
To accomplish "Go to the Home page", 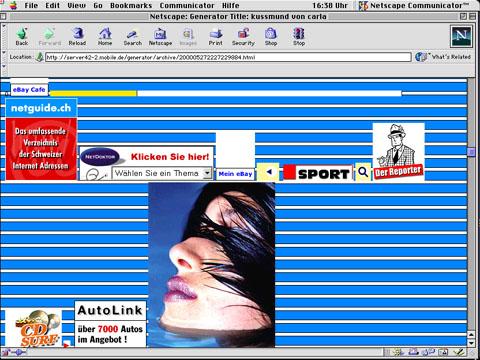I will tap(105, 36).
